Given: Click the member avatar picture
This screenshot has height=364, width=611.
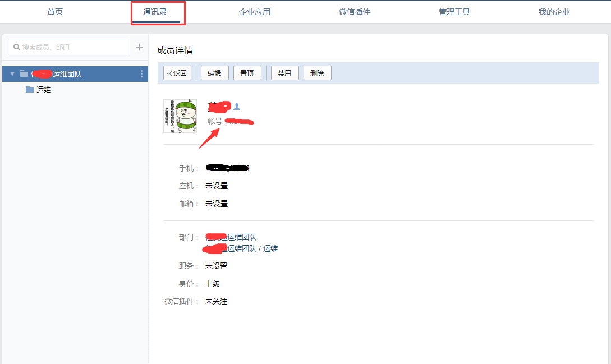Looking at the screenshot, I should pyautogui.click(x=180, y=116).
